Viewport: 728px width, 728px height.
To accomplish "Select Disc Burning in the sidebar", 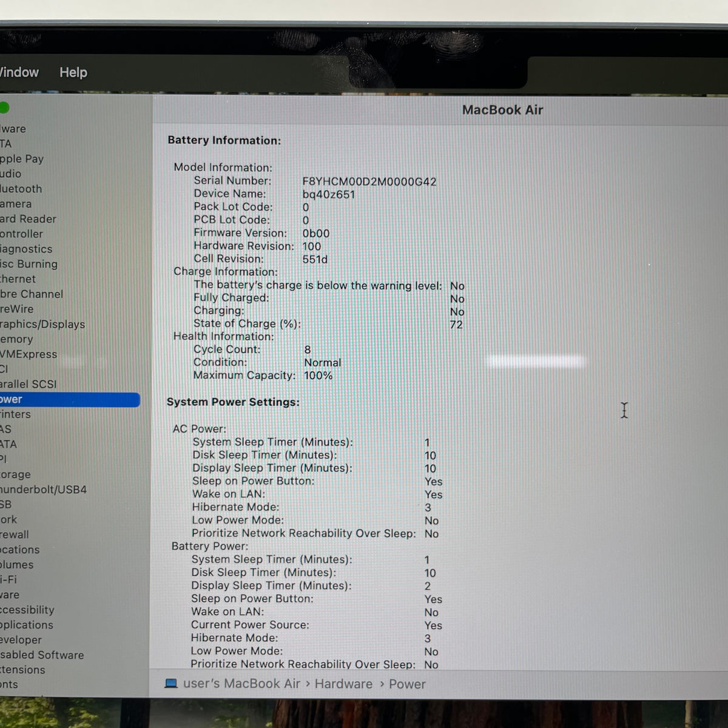I will 29,265.
